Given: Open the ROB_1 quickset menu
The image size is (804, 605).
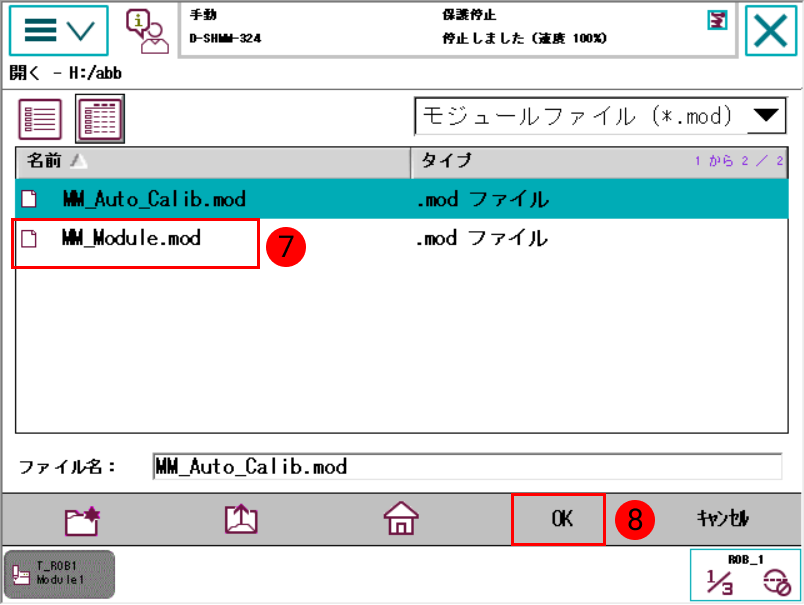Looking at the screenshot, I should (745, 575).
